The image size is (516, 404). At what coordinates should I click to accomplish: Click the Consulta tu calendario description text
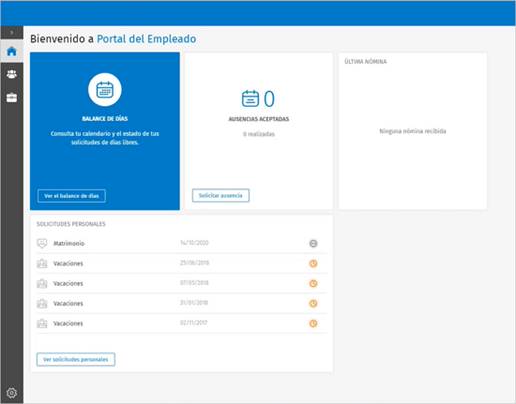(105, 138)
